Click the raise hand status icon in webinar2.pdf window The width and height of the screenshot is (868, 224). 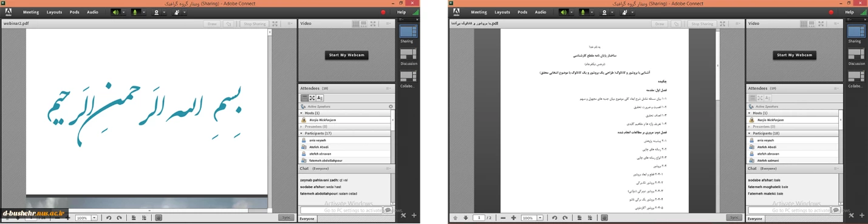pyautogui.click(x=177, y=12)
